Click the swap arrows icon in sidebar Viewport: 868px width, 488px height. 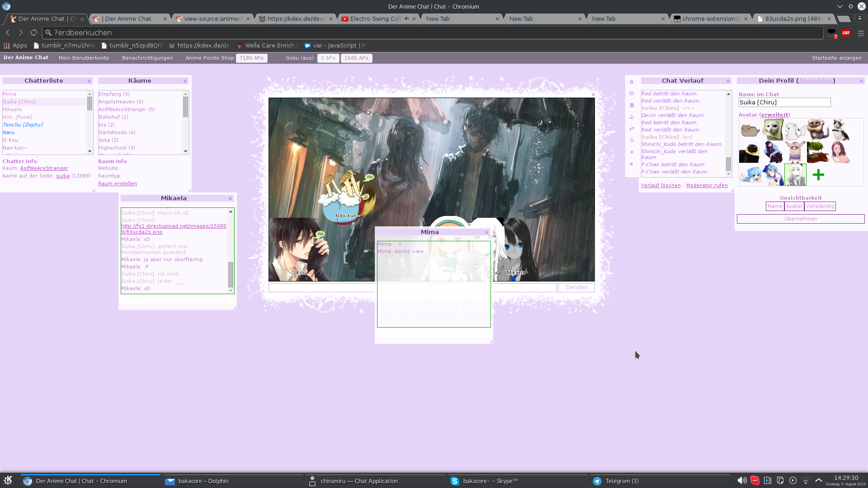(632, 129)
